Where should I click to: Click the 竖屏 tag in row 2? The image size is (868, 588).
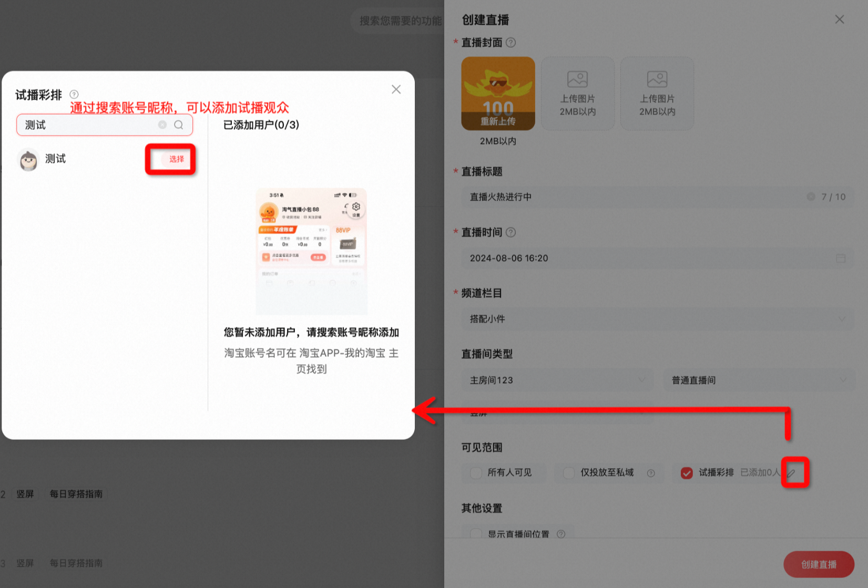[x=25, y=494]
